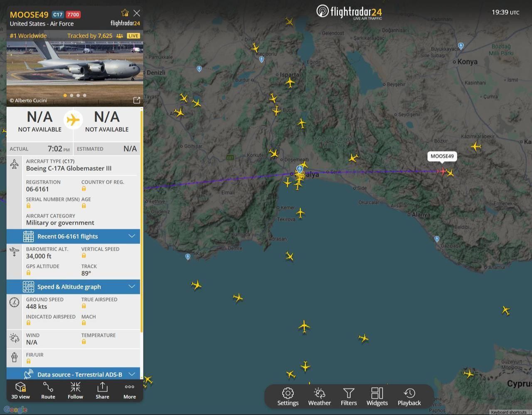Open the Widgets panel

377,397
